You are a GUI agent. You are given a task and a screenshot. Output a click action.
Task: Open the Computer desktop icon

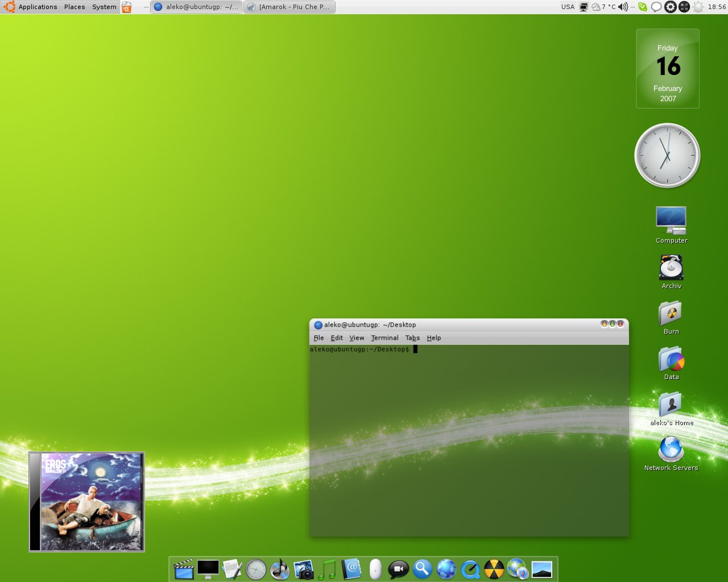click(671, 225)
